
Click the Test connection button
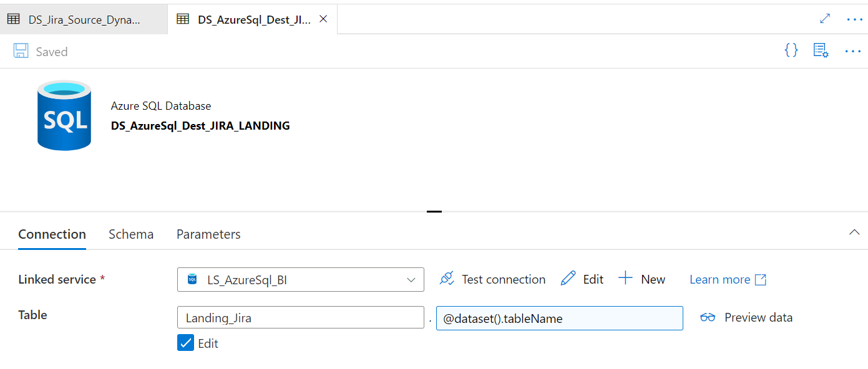(492, 279)
